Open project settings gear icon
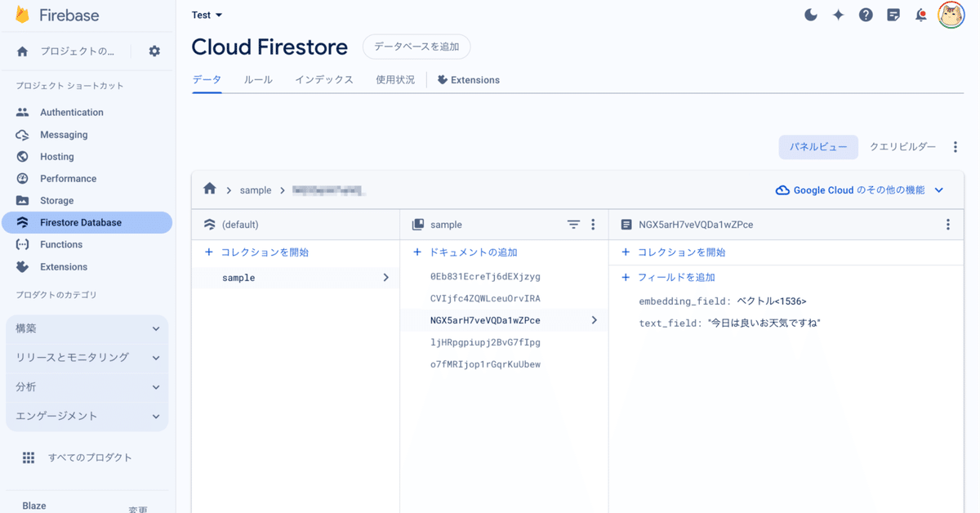Image resolution: width=980 pixels, height=513 pixels. click(x=154, y=51)
